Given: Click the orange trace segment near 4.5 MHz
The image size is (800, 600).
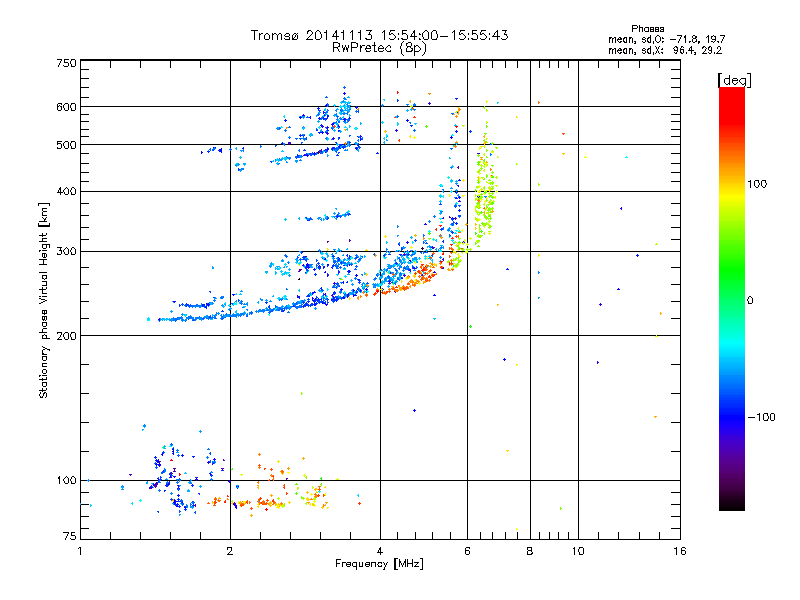Looking at the screenshot, I should point(408,282).
